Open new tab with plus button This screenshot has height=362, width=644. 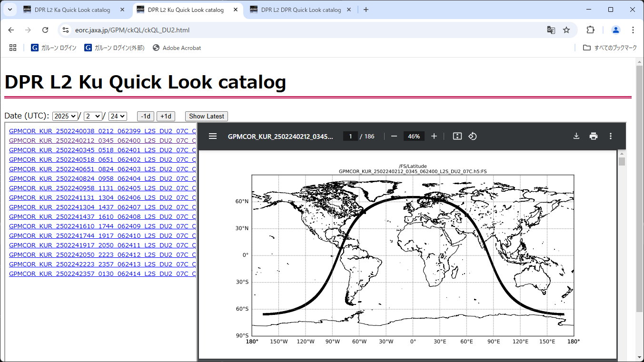[x=366, y=10]
